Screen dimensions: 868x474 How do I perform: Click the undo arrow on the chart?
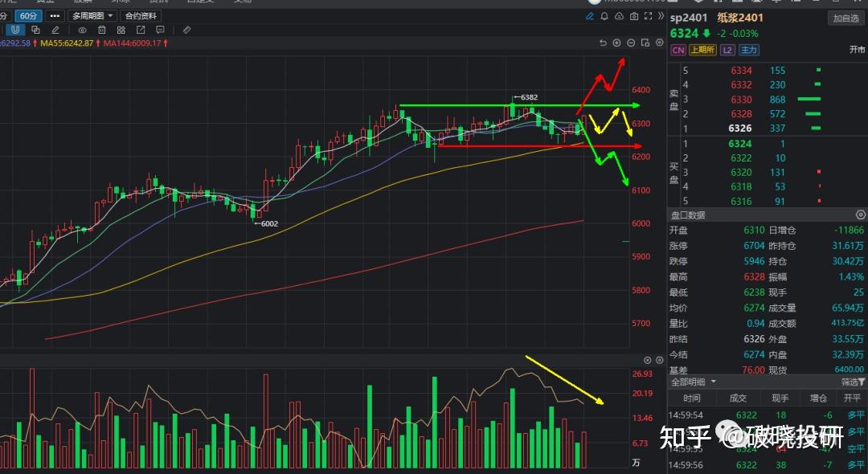603,43
